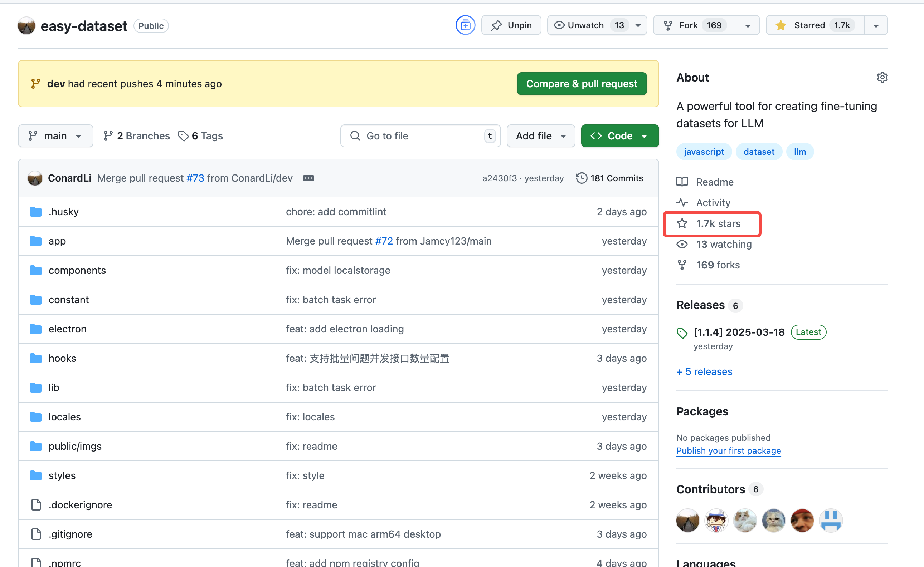Image resolution: width=924 pixels, height=567 pixels.
Task: Open the llm topic tag
Action: 800,152
